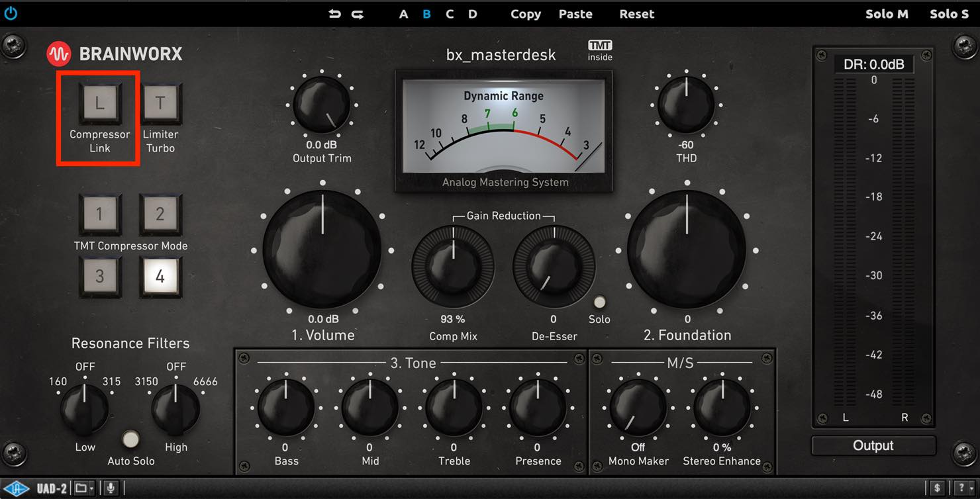The height and width of the screenshot is (499, 980).
Task: Open the preset folder dropdown
Action: coord(84,488)
